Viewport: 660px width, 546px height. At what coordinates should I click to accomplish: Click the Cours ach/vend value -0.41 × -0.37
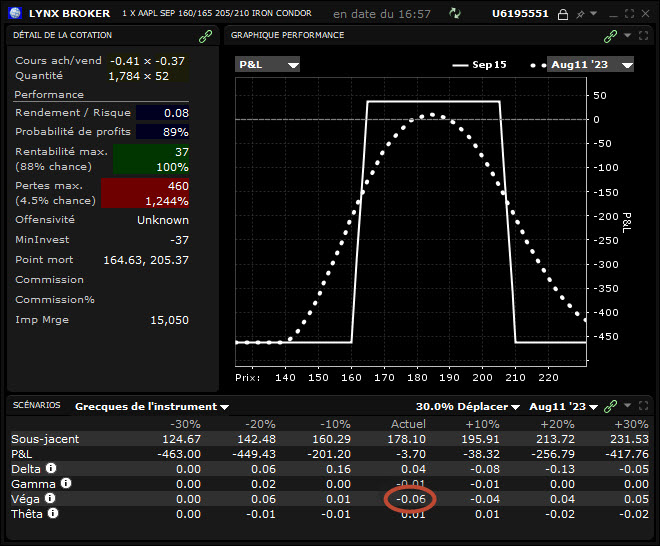pos(147,61)
